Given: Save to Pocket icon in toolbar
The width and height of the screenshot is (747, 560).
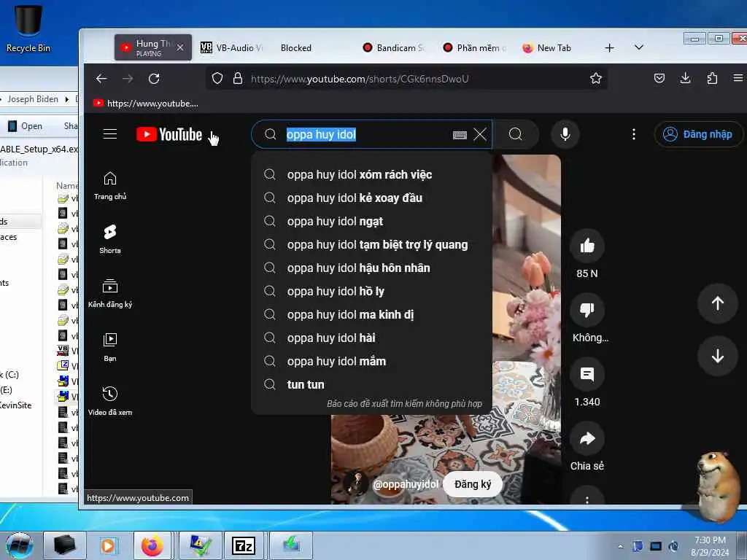Looking at the screenshot, I should 659,79.
